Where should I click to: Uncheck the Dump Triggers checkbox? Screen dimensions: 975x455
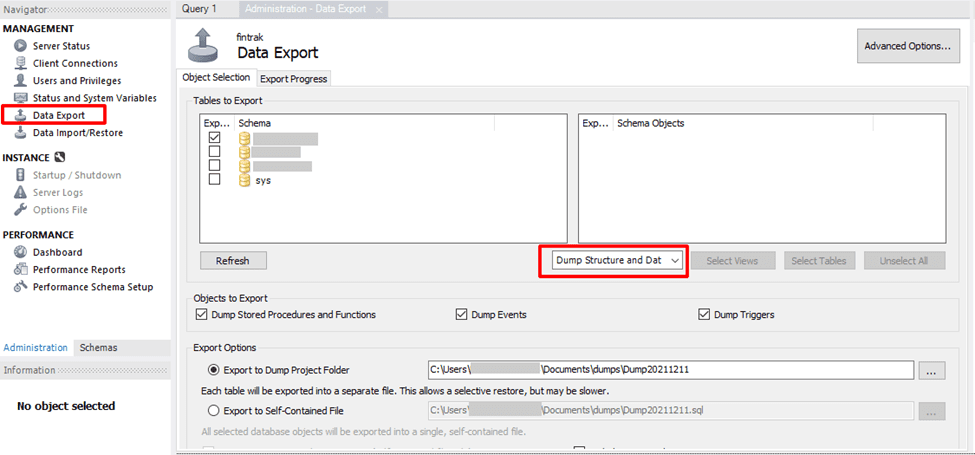click(705, 315)
